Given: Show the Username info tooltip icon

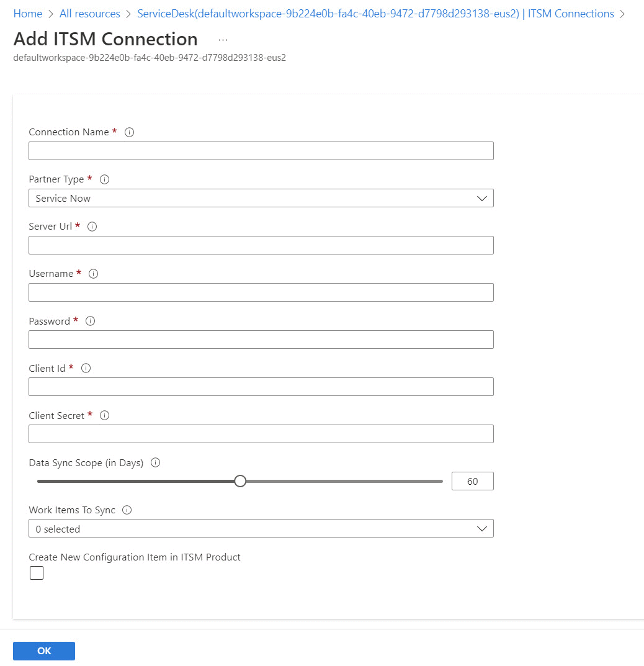Looking at the screenshot, I should (94, 274).
